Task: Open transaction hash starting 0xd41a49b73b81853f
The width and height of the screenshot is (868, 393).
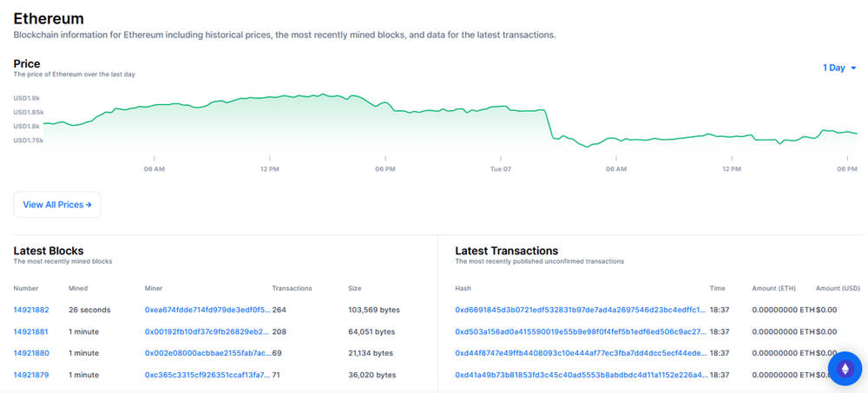Action: pyautogui.click(x=581, y=375)
